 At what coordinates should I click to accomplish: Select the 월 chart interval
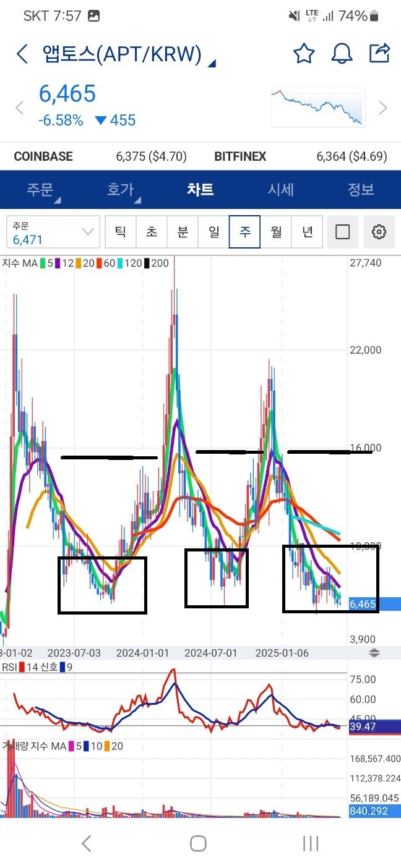(275, 232)
